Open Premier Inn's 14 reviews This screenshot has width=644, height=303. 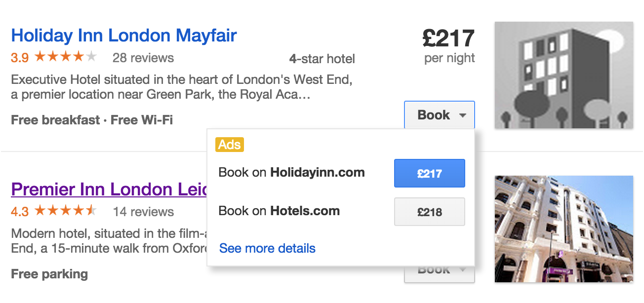point(143,212)
